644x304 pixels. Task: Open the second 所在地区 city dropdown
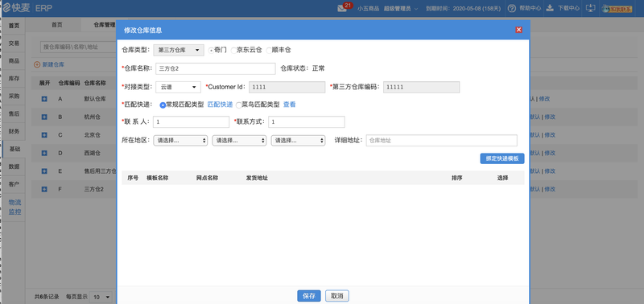click(239, 140)
